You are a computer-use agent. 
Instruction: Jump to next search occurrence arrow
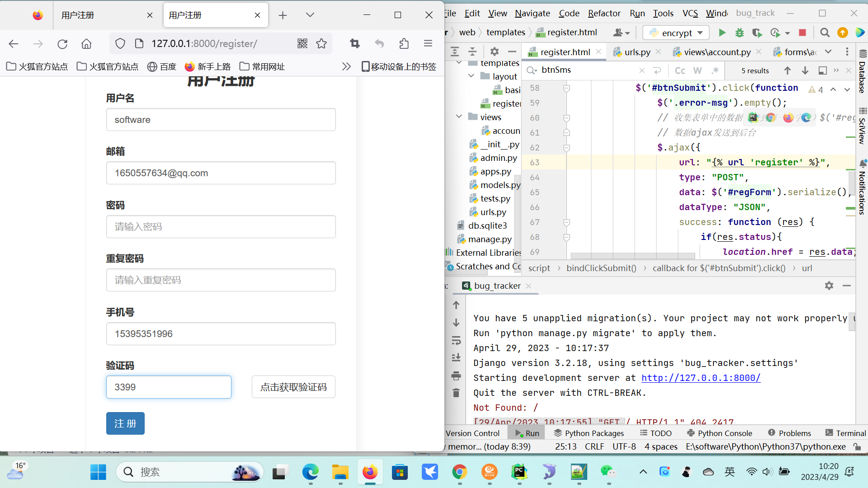pos(805,70)
